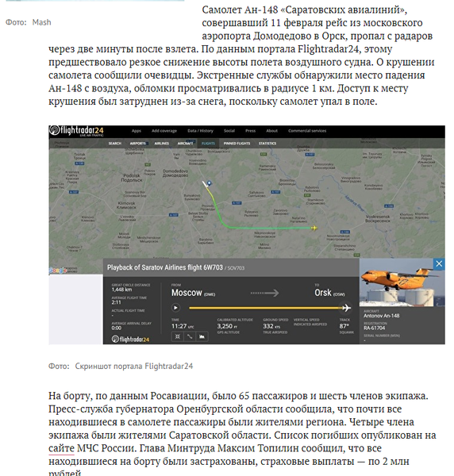Follow the underlined "сайте" link
The width and height of the screenshot is (454, 476).
(x=61, y=448)
